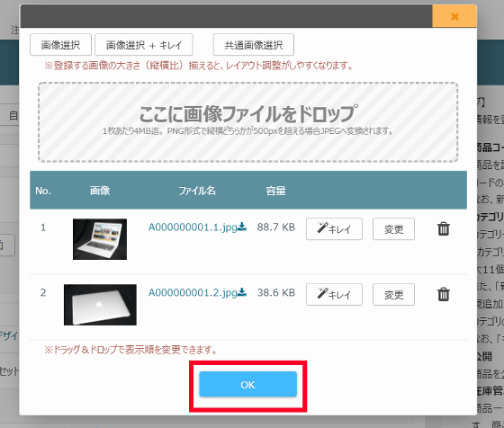Delete image A000000001.2.jpg with trash icon
Viewport: 504px width, 428px height.
tap(443, 294)
